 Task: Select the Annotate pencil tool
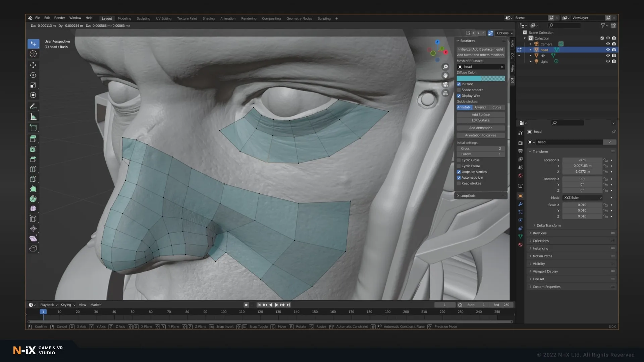click(x=33, y=107)
